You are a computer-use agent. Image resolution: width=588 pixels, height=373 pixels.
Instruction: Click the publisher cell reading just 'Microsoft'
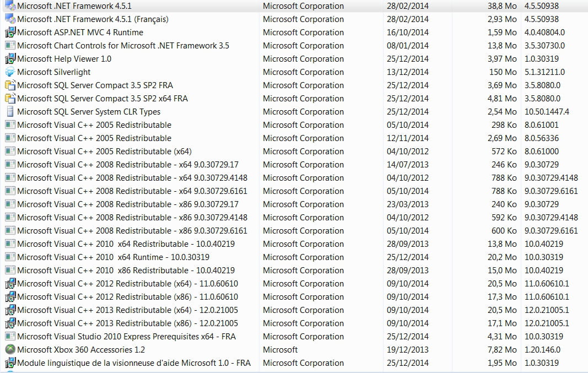[280, 349]
